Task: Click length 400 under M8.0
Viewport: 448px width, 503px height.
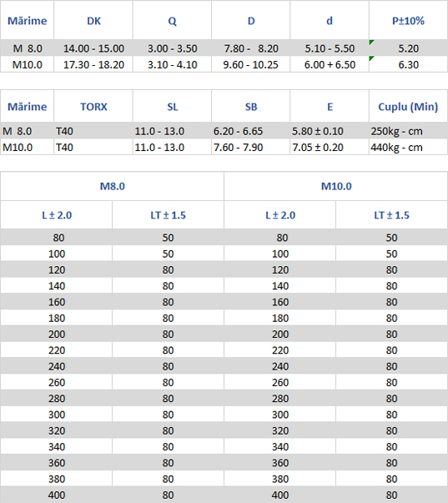Action: tap(57, 495)
